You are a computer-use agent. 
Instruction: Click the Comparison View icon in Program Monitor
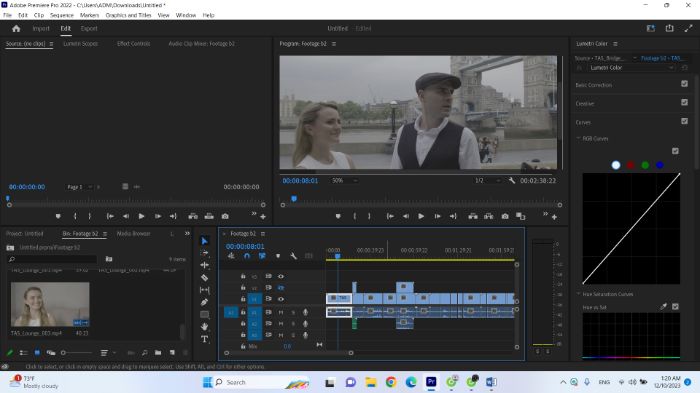pyautogui.click(x=521, y=216)
